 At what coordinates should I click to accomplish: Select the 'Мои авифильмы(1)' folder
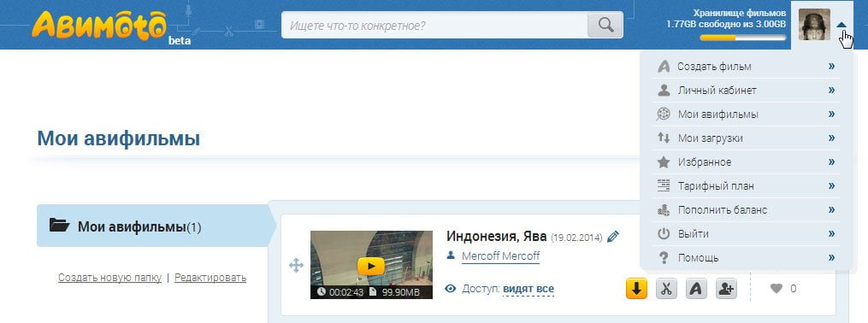pos(156,226)
